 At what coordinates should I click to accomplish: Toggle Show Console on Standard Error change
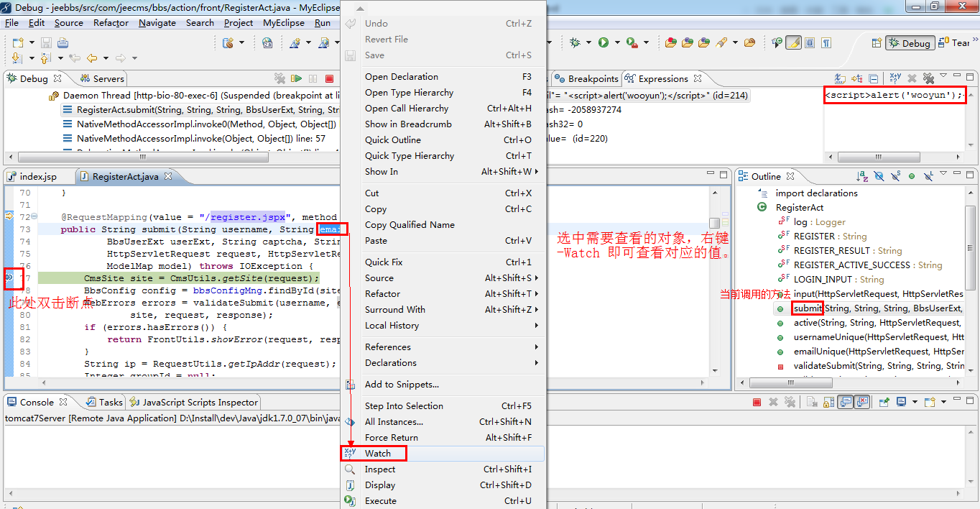[x=862, y=402]
